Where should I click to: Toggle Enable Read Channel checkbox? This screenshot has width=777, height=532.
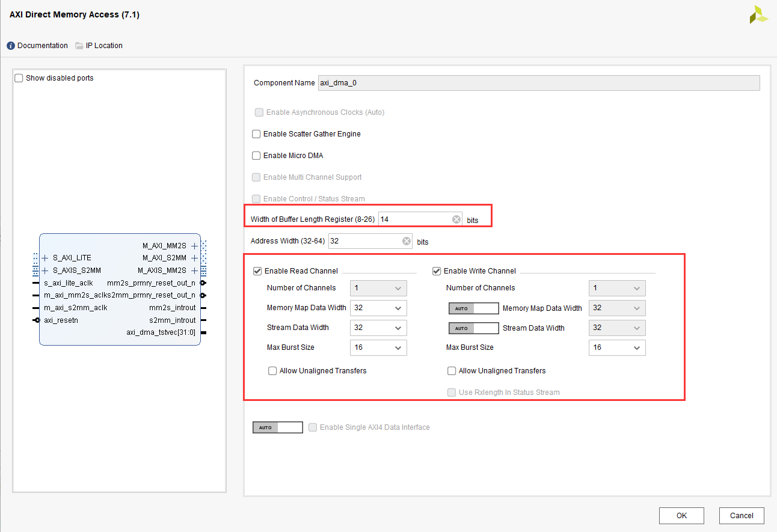click(258, 271)
